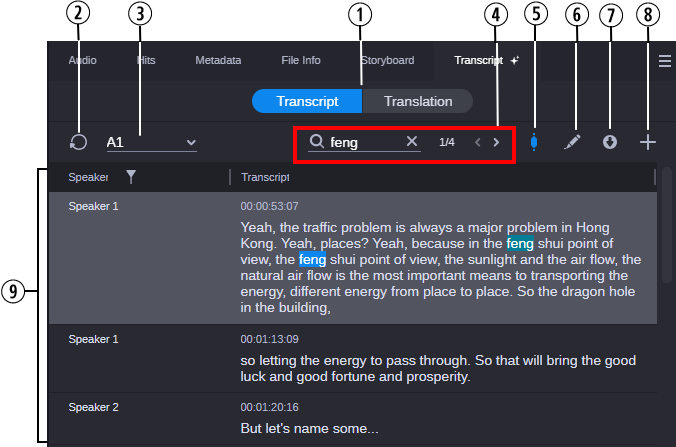676x447 pixels.
Task: Click the pencil edit transcript icon
Action: [572, 142]
